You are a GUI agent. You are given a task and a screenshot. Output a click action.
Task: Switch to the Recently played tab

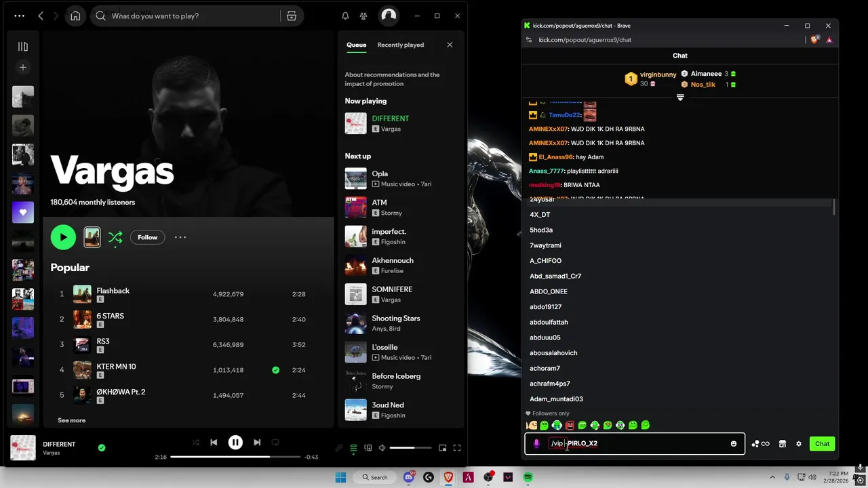point(400,45)
